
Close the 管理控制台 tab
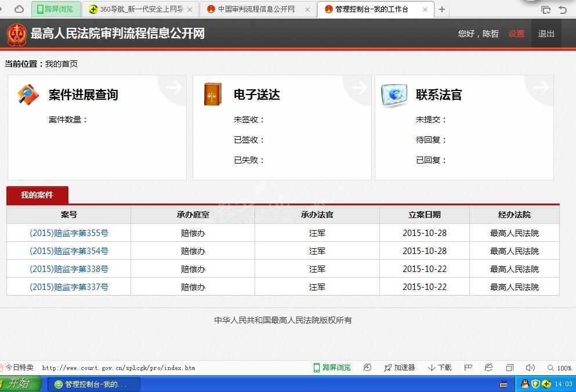(425, 9)
